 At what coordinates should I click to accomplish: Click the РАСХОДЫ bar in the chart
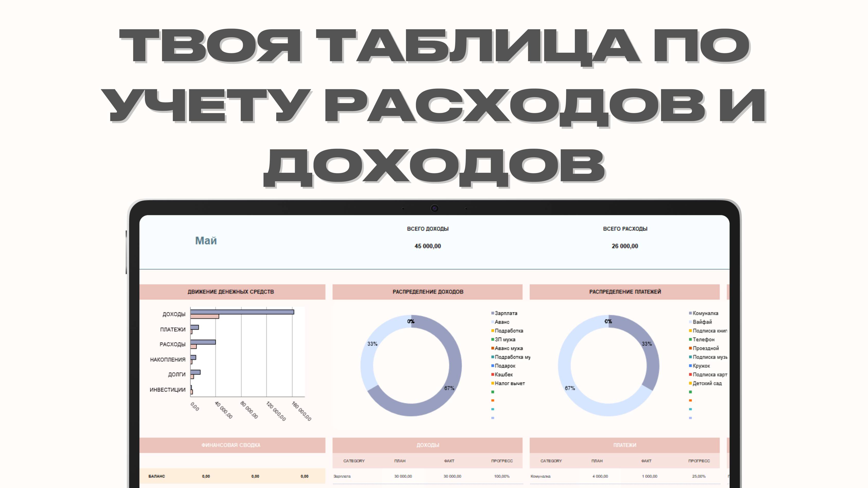coord(203,342)
